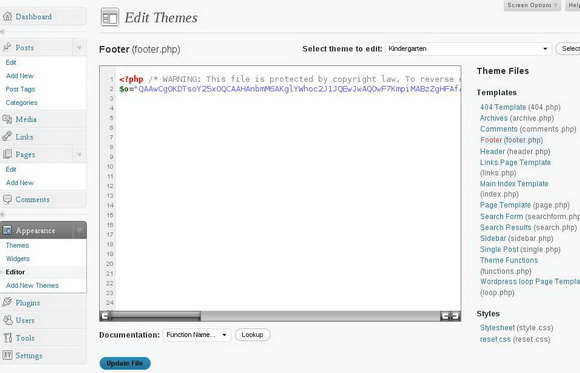Click the Pages icon in sidebar
Screen dimensions: 580x373
(7, 154)
